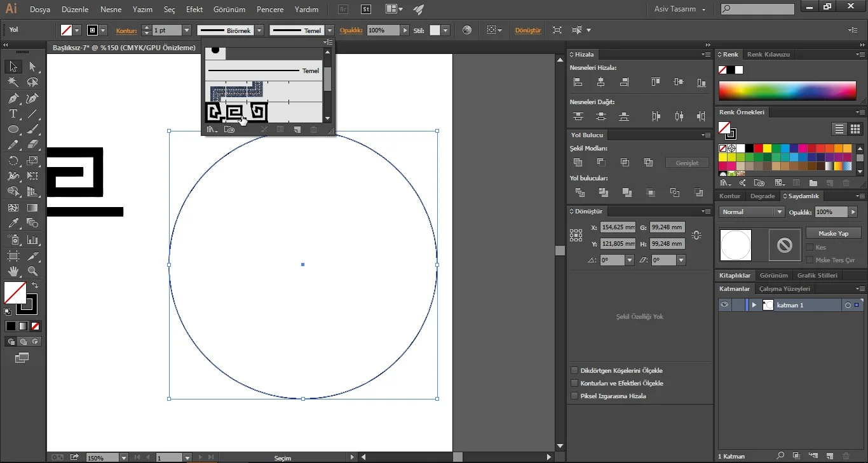Open Bridge via the Br icon
868x463 pixels.
point(343,10)
